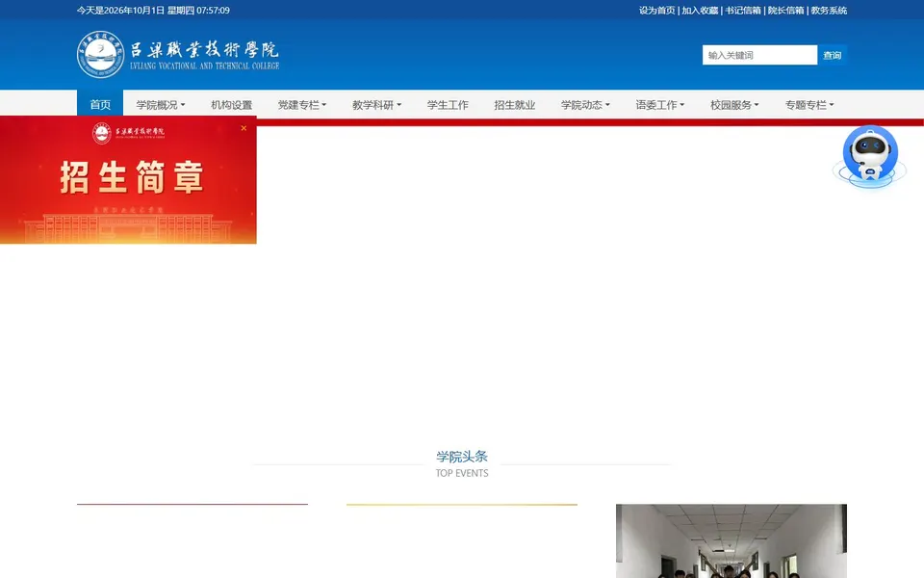Open the robot assistant chat icon
Viewport: 924px width, 578px height.
870,156
